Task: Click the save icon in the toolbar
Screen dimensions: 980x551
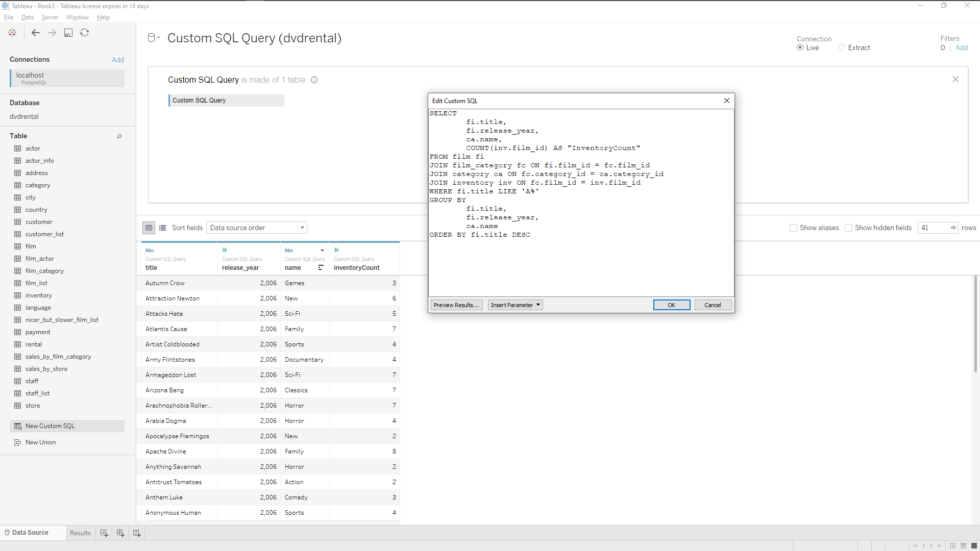Action: [68, 33]
